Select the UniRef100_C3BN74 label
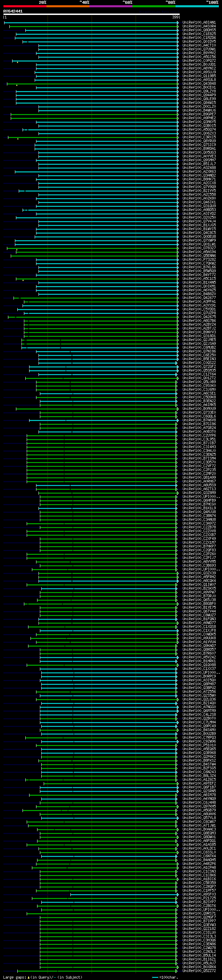Viewport: 222px width, 980px height. [199, 516]
